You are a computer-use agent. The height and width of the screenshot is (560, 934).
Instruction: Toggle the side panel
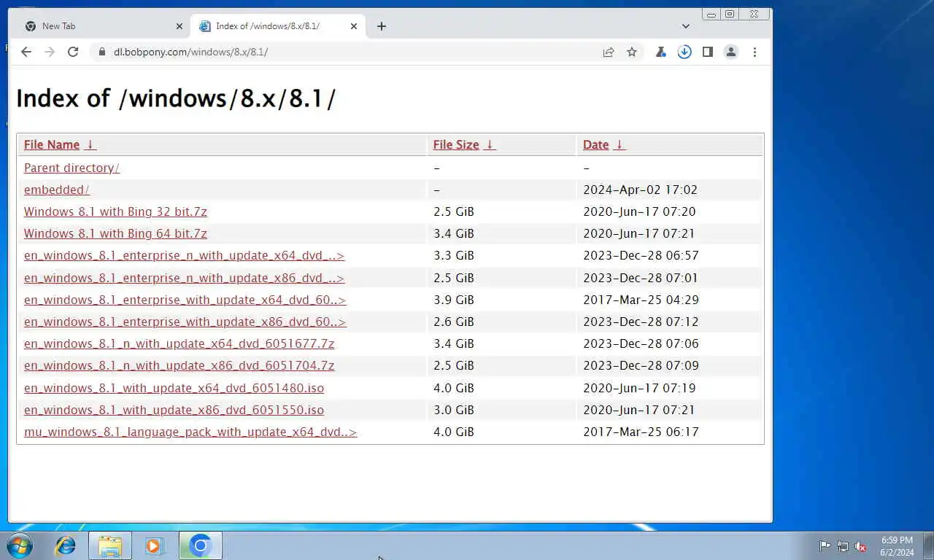(708, 52)
